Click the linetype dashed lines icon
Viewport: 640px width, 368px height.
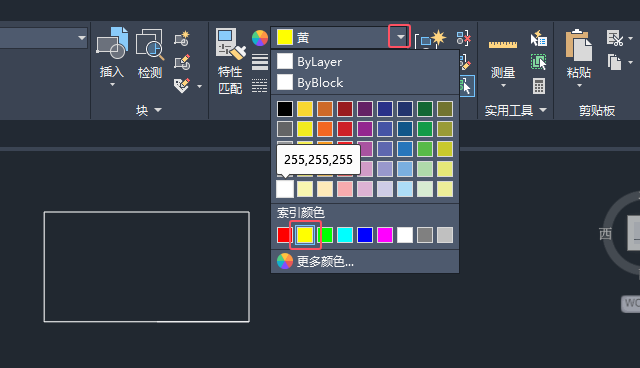(260, 86)
